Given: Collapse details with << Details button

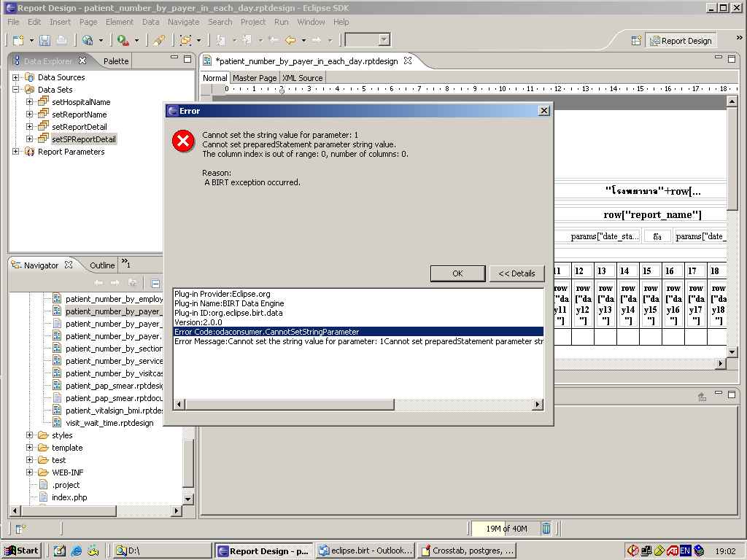Looking at the screenshot, I should [516, 273].
